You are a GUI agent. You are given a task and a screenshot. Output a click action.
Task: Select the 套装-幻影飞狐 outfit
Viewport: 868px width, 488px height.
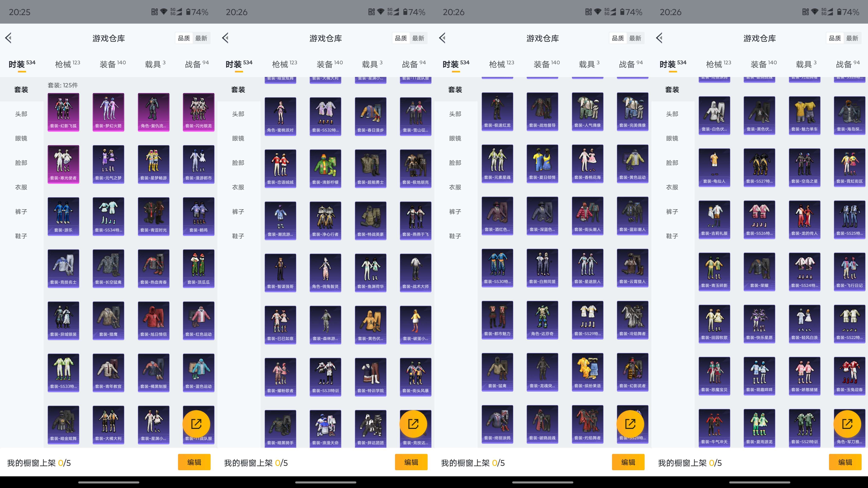click(63, 112)
